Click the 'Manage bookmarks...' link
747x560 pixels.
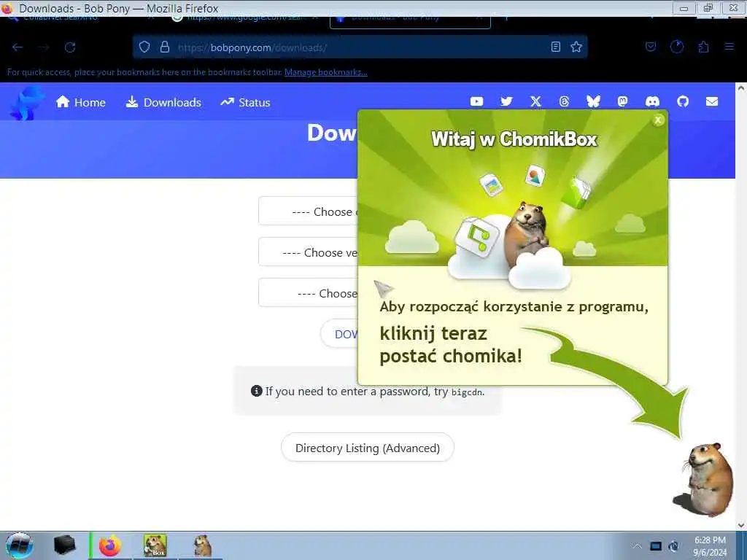(326, 72)
